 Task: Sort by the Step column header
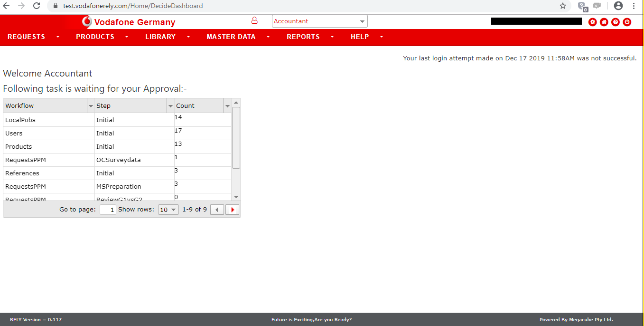(131, 106)
